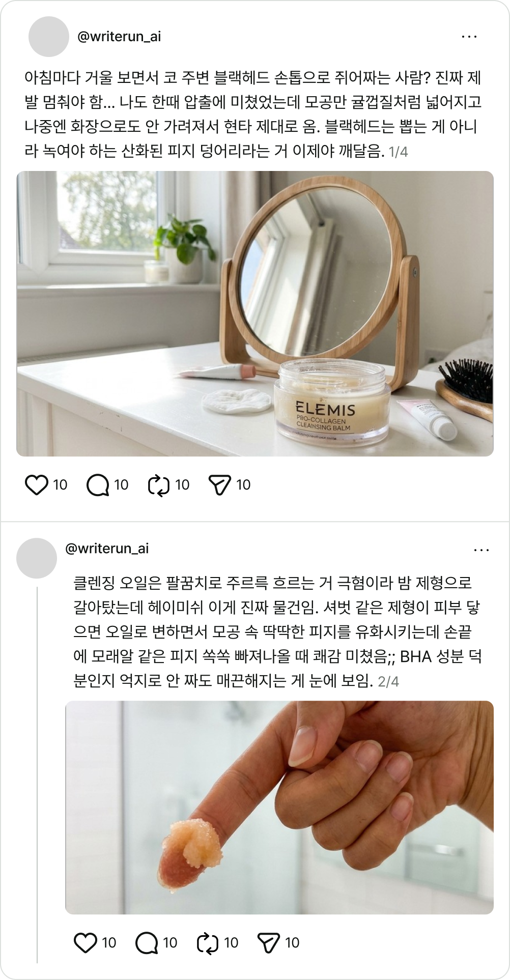Open the more options menu on first post
This screenshot has height=980, width=510.
(x=469, y=37)
